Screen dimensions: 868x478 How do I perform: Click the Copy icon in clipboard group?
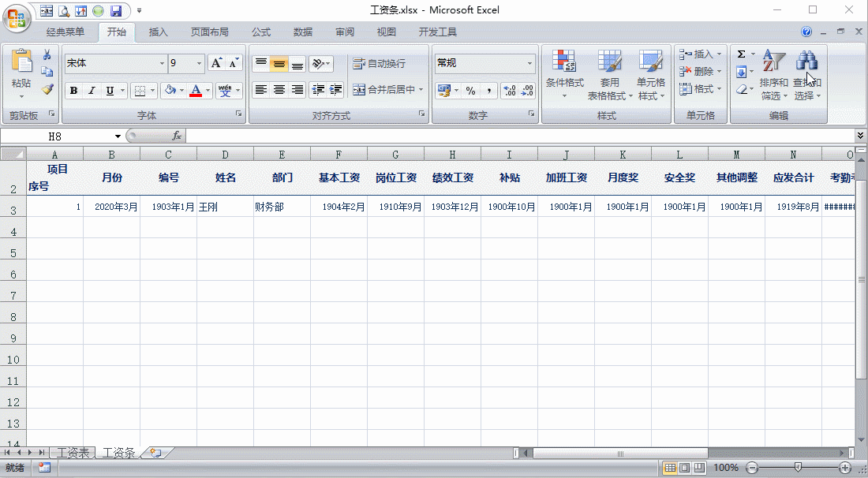click(x=47, y=71)
